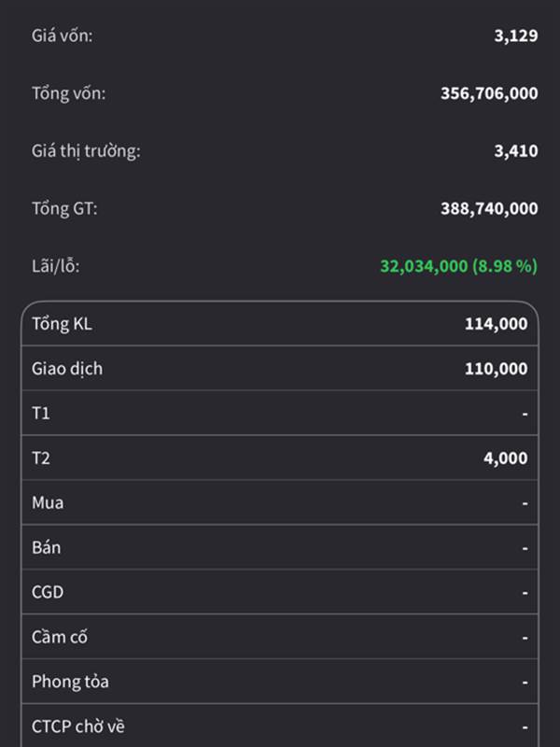Click the T2 quantity 4,000
Screen dimensions: 560x747
click(503, 458)
